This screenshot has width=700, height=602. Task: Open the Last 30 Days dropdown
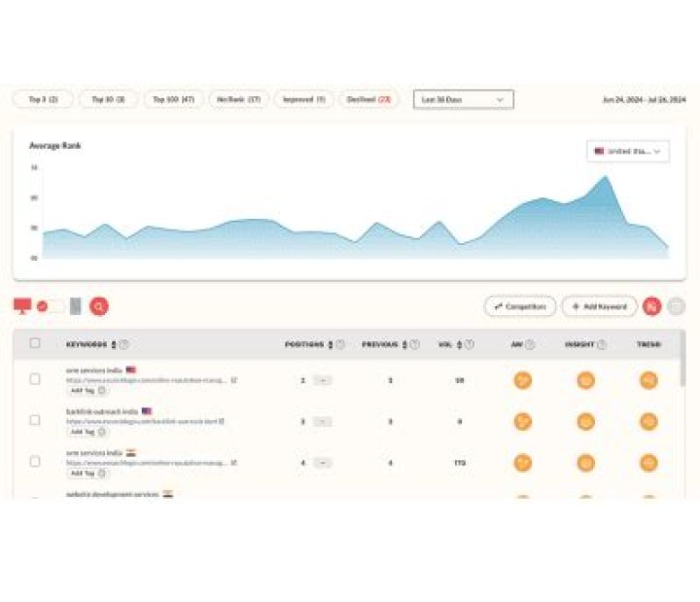(463, 99)
